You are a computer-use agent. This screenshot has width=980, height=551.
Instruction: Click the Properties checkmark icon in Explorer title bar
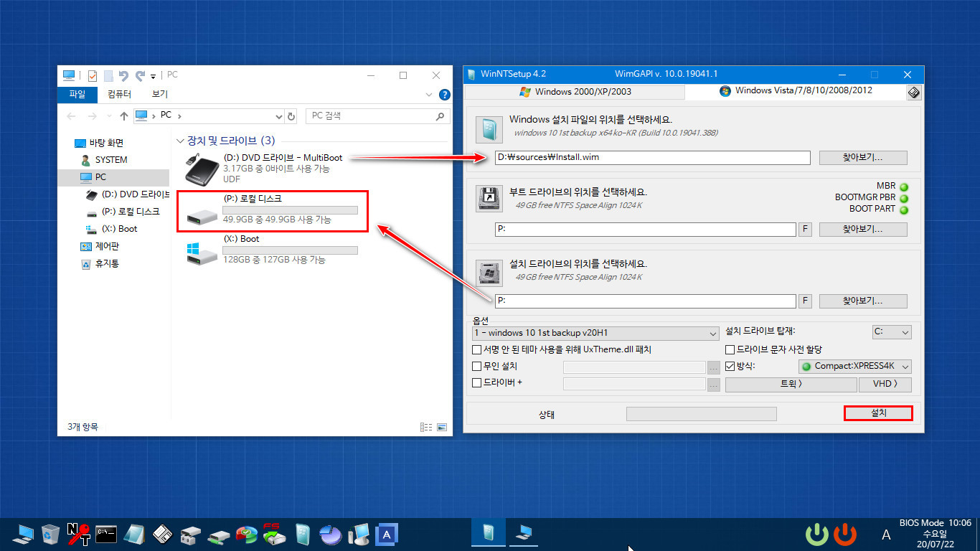tap(93, 75)
